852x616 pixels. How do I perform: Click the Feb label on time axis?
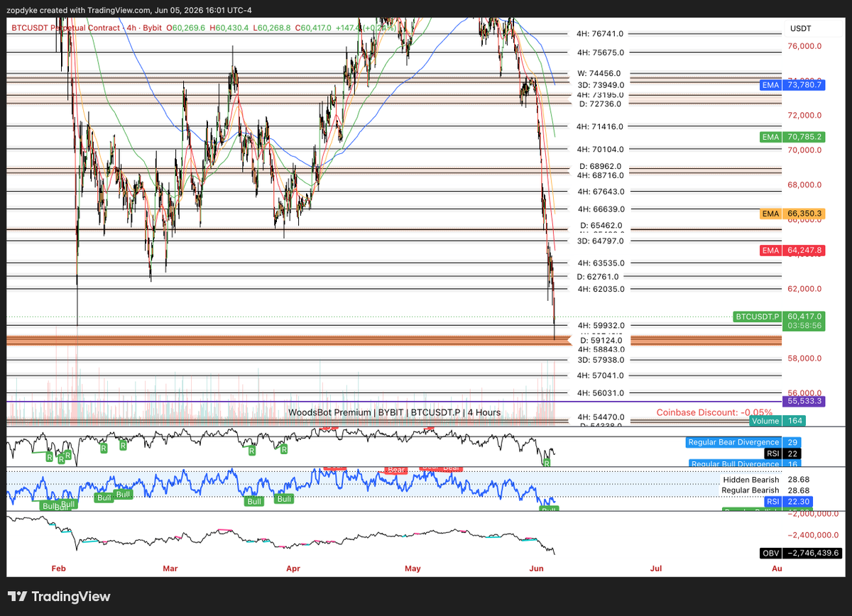click(x=58, y=568)
